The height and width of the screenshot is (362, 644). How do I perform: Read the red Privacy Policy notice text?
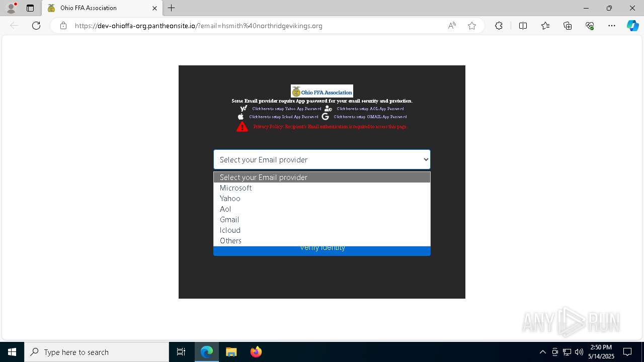coord(330,127)
